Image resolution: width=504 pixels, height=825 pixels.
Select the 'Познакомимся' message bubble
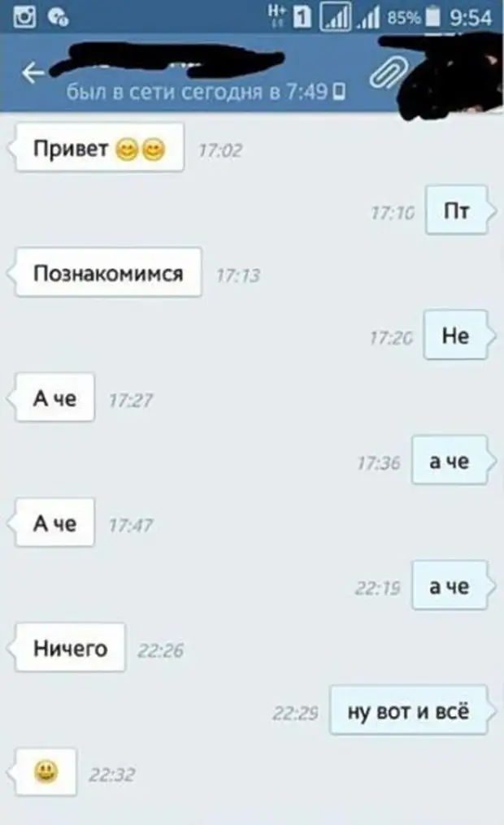click(108, 272)
